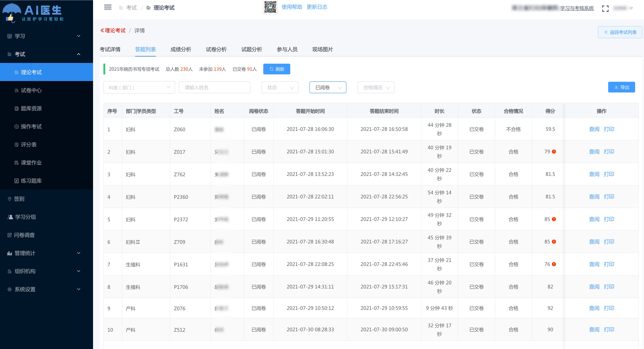This screenshot has height=349, width=644.
Task: Open the 练习题库 sidebar item
Action: tap(47, 181)
